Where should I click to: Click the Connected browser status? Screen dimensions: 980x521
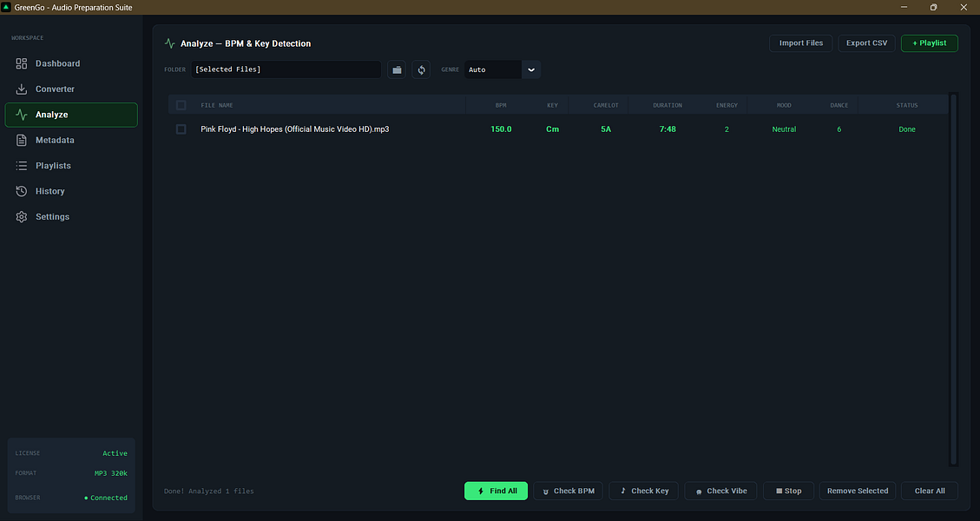pos(106,498)
